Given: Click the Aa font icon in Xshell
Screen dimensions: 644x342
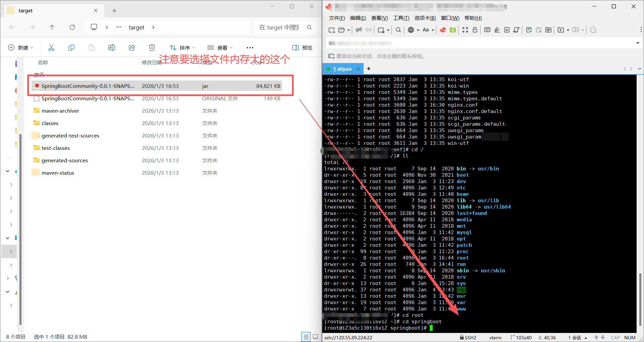Looking at the screenshot, I should 426,30.
